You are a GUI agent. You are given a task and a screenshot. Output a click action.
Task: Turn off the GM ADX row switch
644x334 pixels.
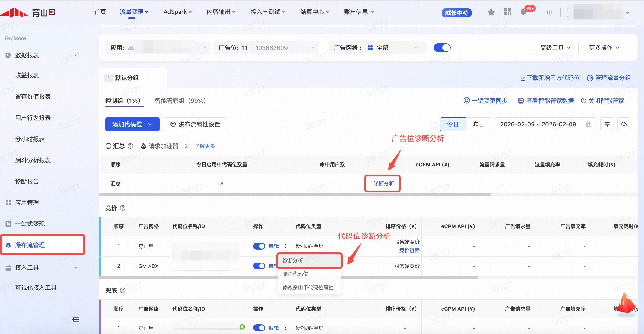click(x=259, y=266)
